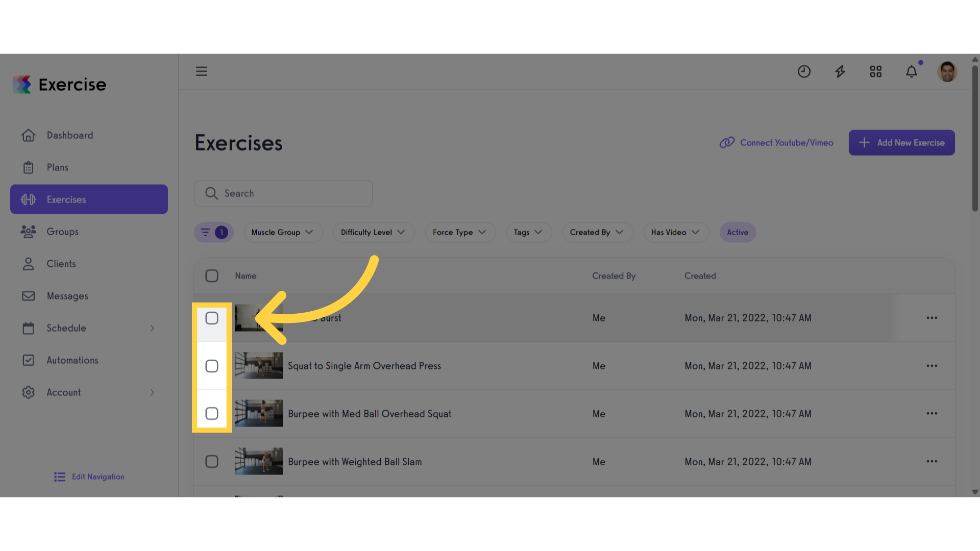
Task: Open the clock history icon
Action: (804, 71)
